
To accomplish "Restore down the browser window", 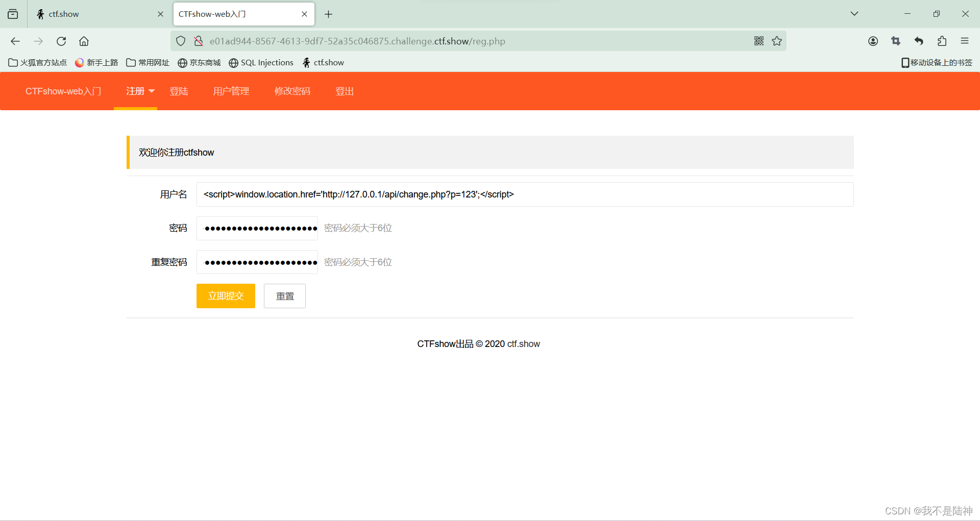I will pyautogui.click(x=936, y=14).
